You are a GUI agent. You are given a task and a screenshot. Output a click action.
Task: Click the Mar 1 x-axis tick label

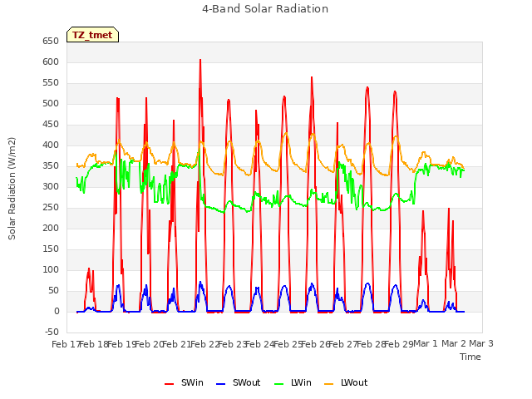coord(426,343)
